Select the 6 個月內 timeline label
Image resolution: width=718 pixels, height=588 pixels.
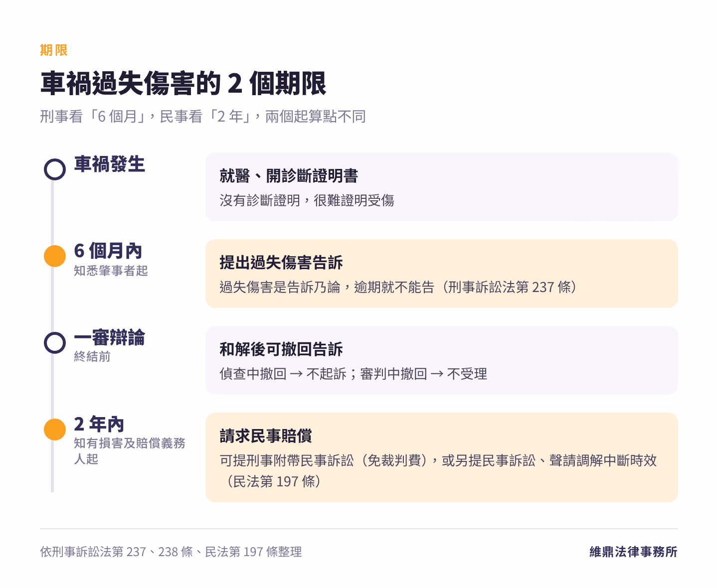point(108,251)
